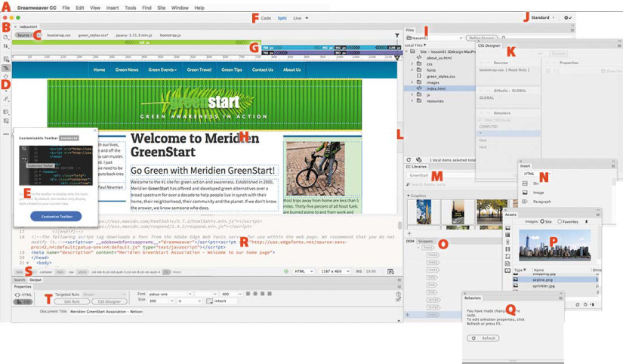The image size is (623, 364).
Task: Click the Live Code toolbar icon
Action: 6,59
